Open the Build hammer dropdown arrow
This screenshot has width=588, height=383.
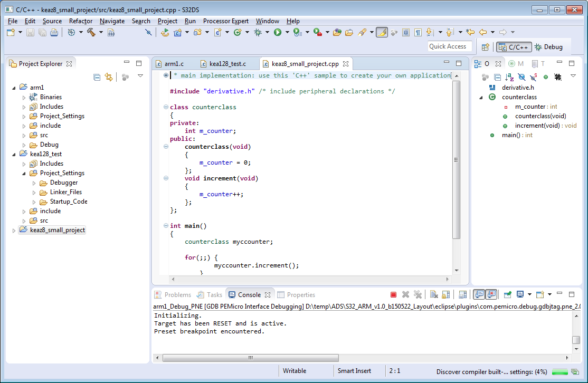(101, 33)
